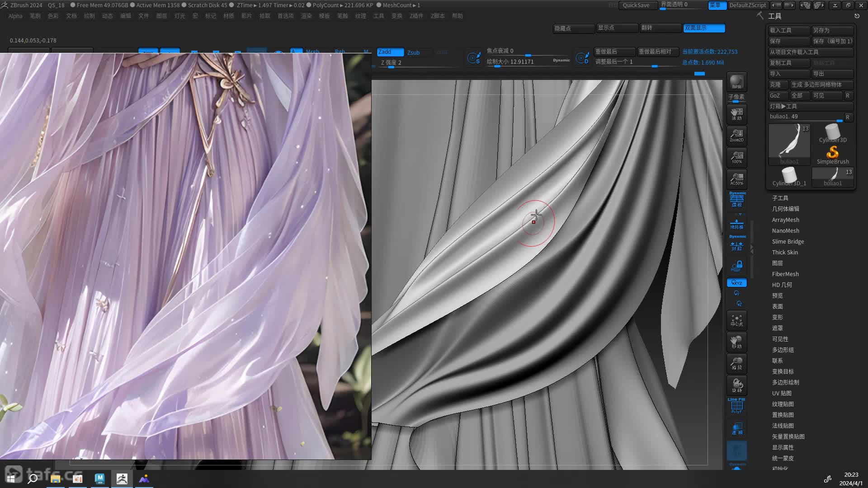
Task: Select the buliao1 tool thumbnail with curved cloth
Action: coord(789,145)
